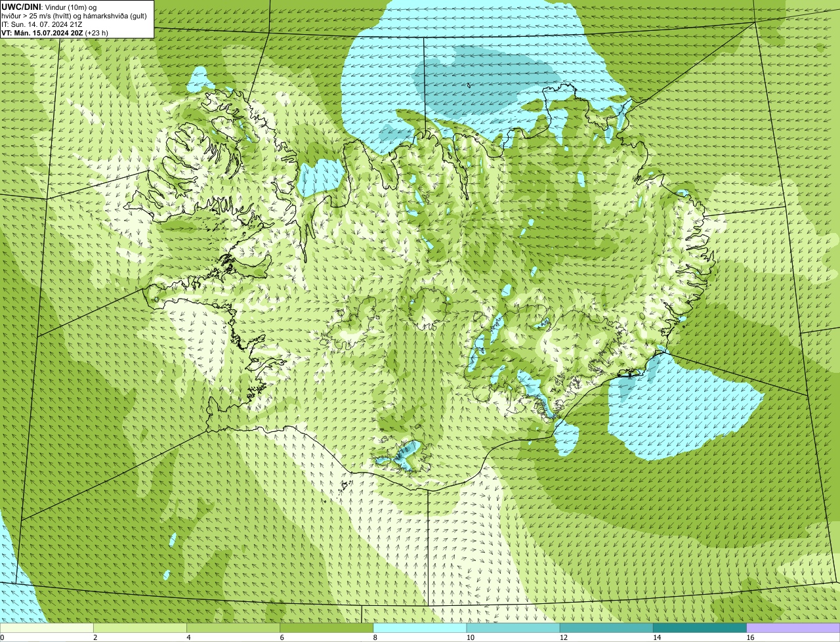Click the legend scale label "14"
The width and height of the screenshot is (840, 642).
(x=657, y=637)
